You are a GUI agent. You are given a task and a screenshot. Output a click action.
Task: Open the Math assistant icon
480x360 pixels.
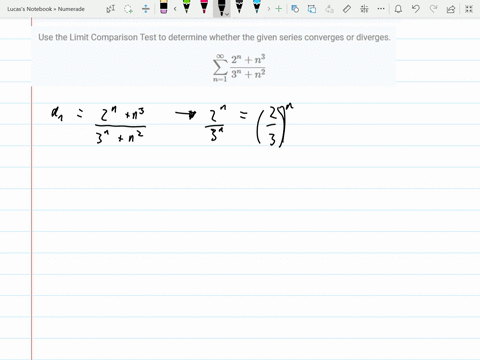click(364, 9)
